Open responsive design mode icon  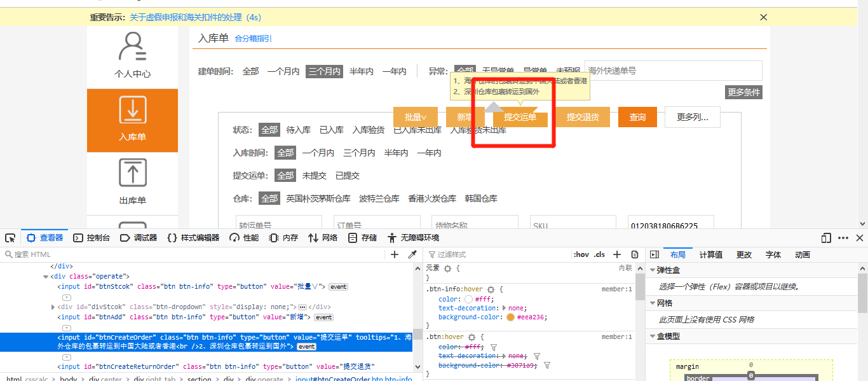pos(826,238)
